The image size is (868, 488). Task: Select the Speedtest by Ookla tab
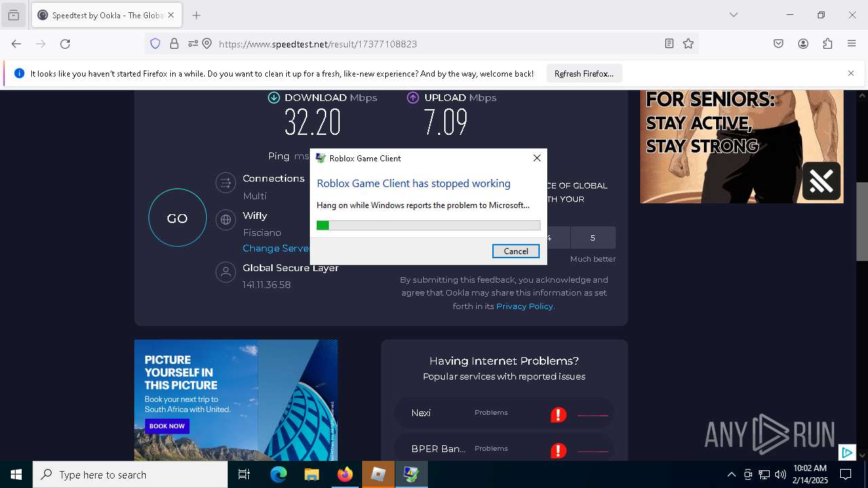point(106,15)
